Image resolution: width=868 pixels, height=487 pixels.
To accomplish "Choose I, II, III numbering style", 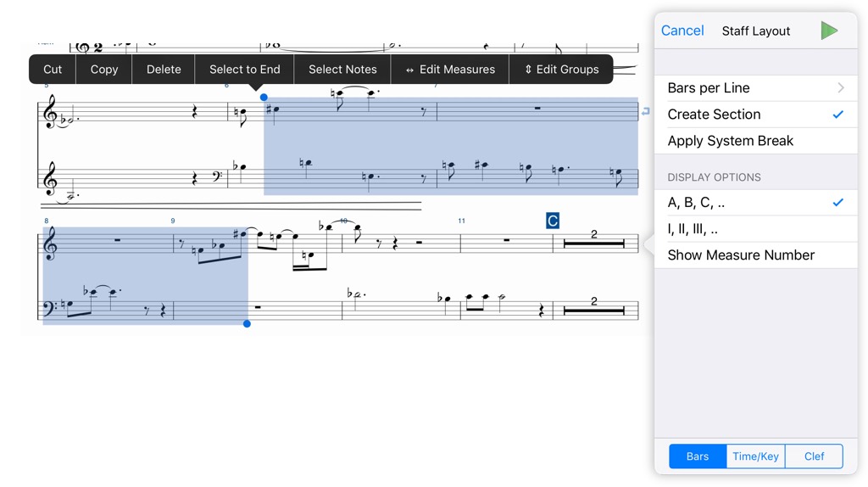I will [x=756, y=229].
